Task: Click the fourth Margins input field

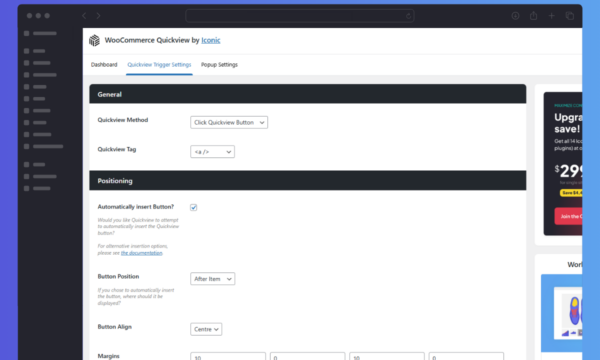Action: pos(466,357)
